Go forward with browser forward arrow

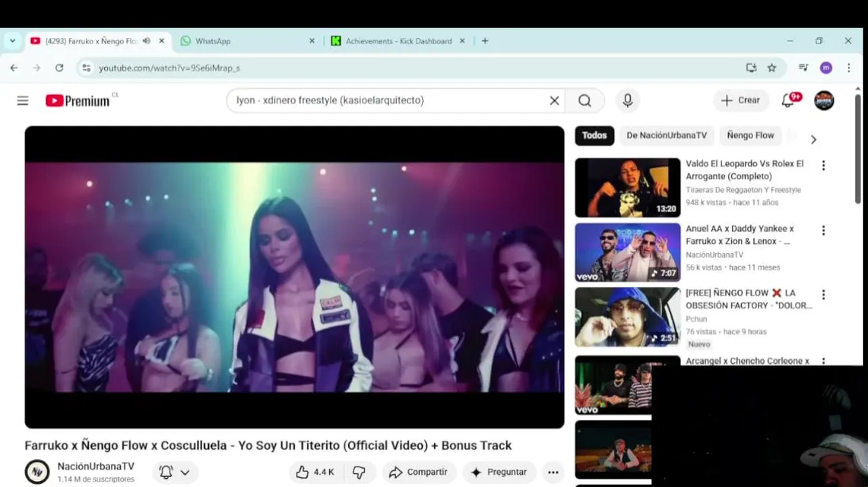pyautogui.click(x=37, y=68)
